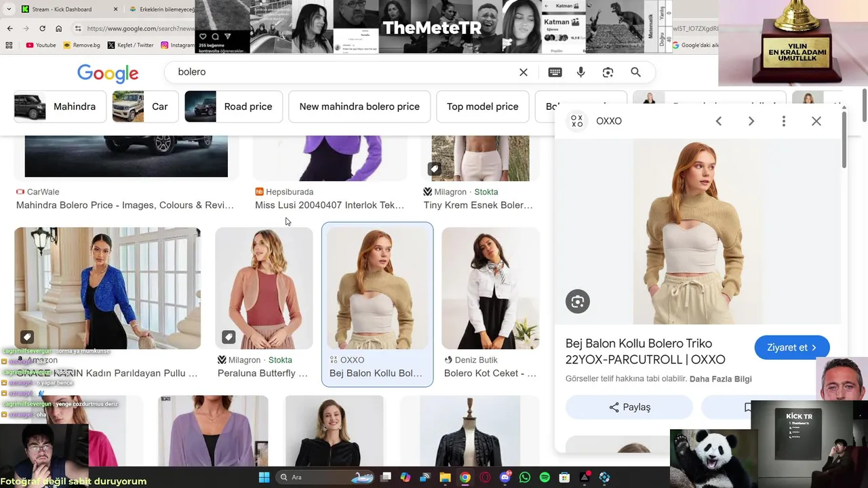Submit search with the magnifier icon
Viewport: 868px width, 488px height.
point(635,73)
